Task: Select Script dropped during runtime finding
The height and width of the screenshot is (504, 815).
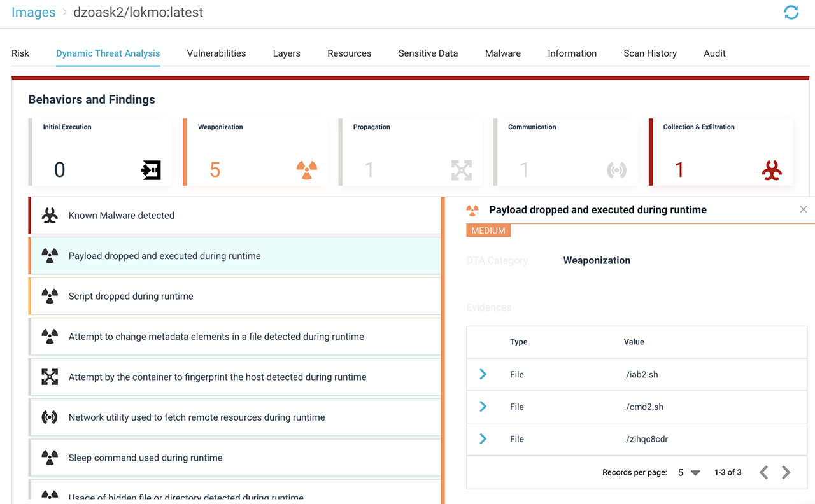Action: pyautogui.click(x=235, y=296)
